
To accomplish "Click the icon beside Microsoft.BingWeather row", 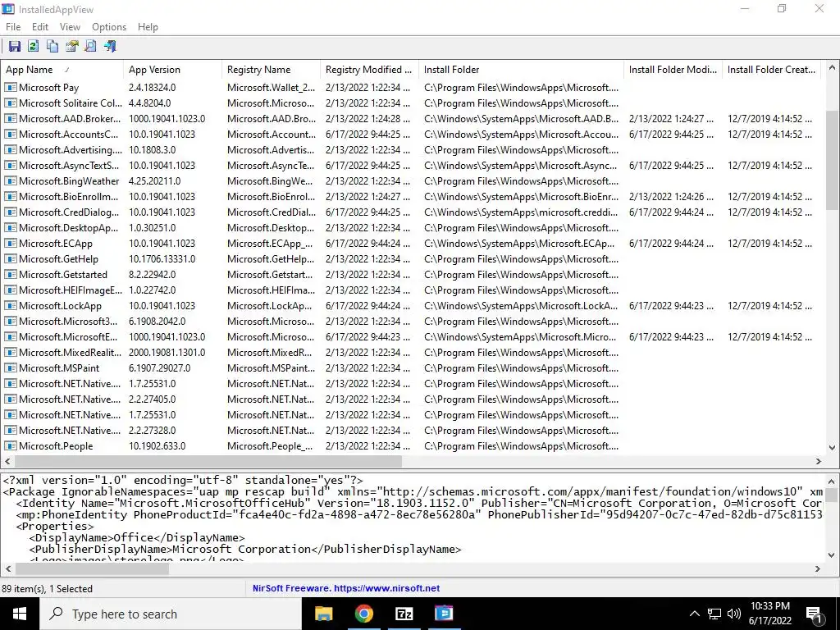I will coord(11,181).
